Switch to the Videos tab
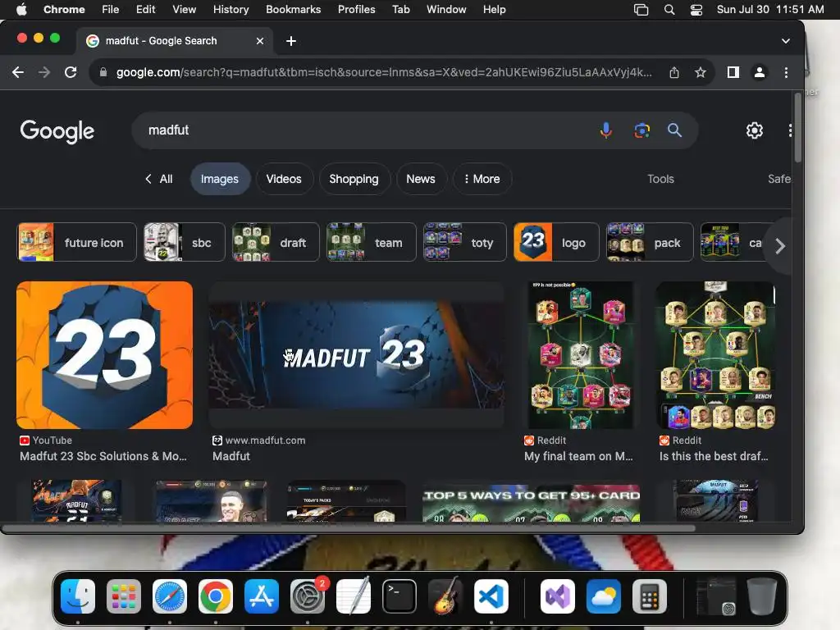The height and width of the screenshot is (630, 840). click(284, 179)
